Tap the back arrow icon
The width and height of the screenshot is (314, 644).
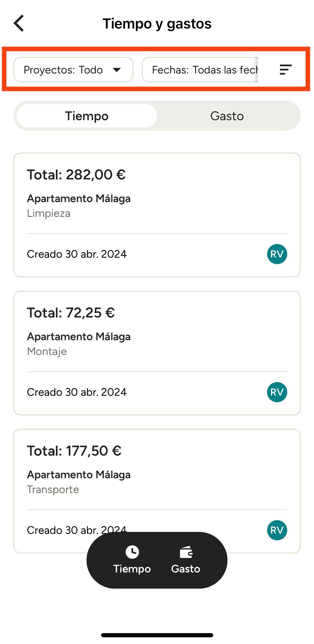19,23
